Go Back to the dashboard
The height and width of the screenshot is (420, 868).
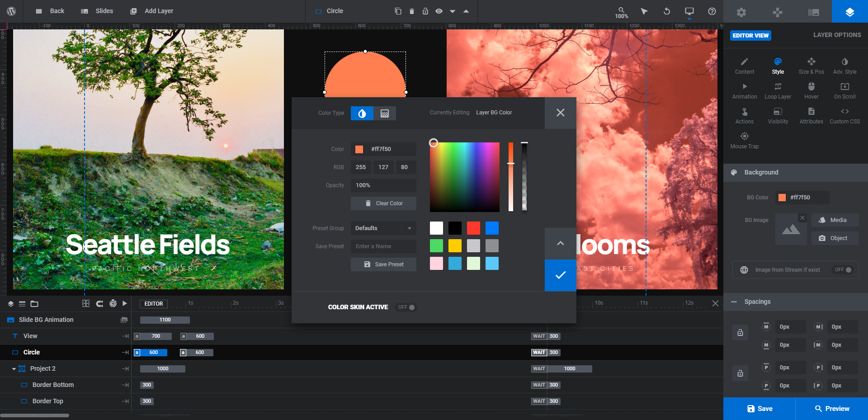50,11
